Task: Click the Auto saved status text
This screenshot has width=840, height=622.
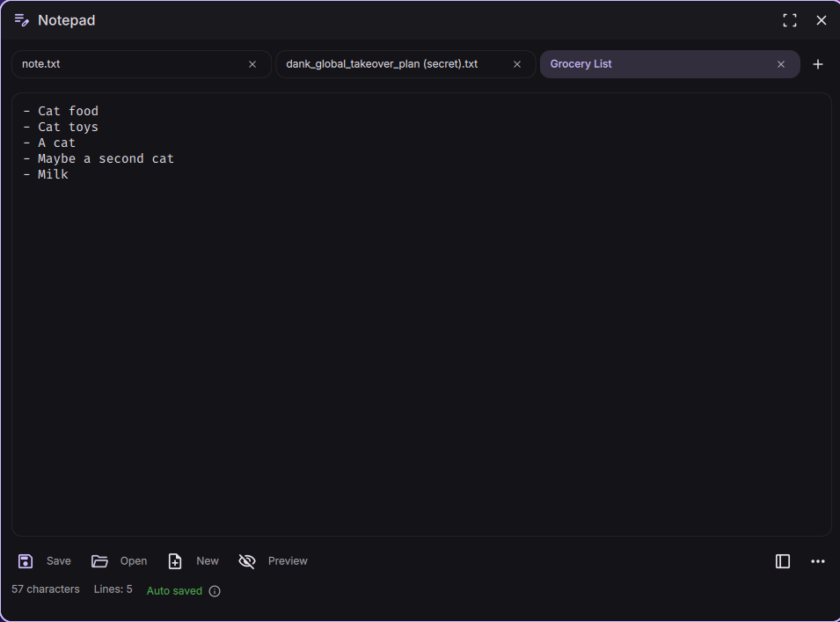Action: 174,591
